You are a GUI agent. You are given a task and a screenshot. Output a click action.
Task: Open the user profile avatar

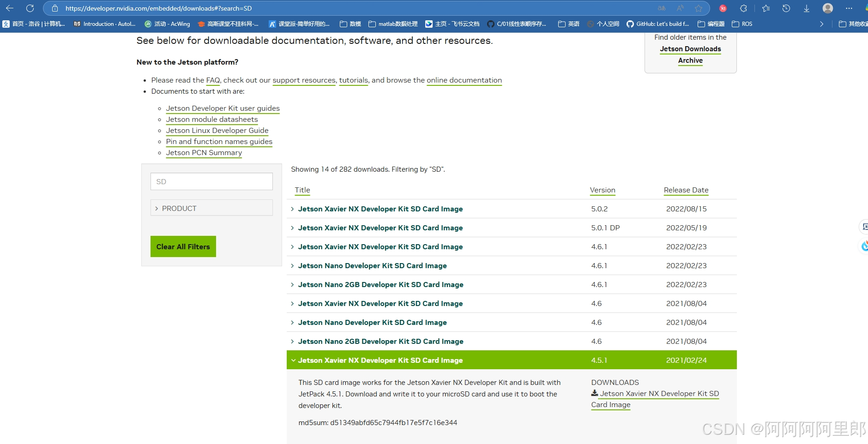tap(828, 8)
